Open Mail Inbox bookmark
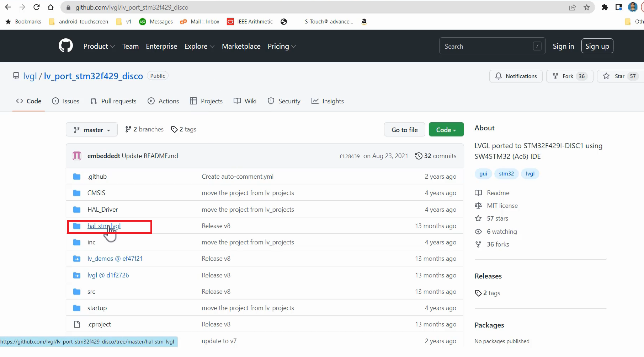This screenshot has width=644, height=357. (x=200, y=21)
